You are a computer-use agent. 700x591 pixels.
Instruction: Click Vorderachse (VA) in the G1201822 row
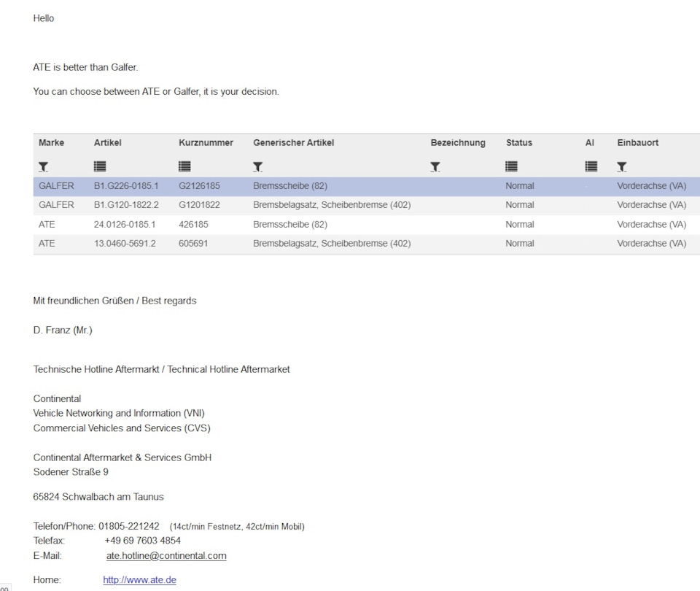point(651,205)
